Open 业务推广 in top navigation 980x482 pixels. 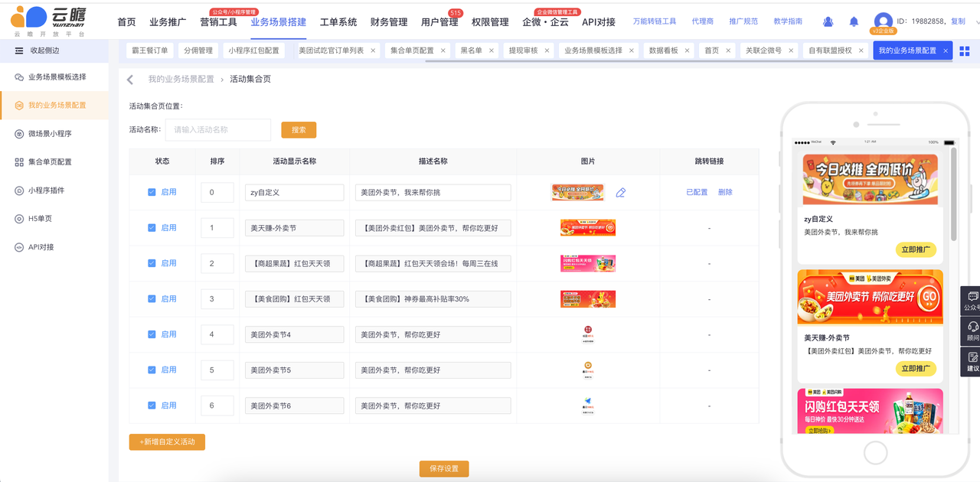[168, 22]
